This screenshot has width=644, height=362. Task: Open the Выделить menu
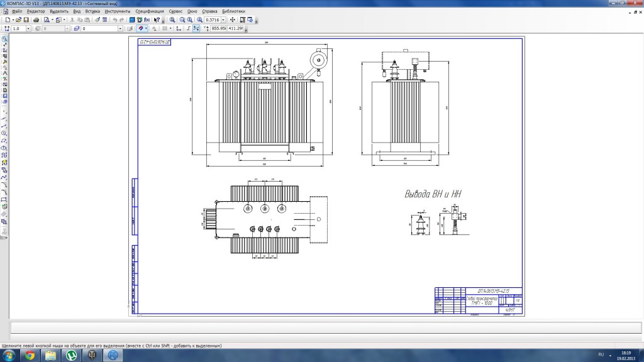coord(58,11)
